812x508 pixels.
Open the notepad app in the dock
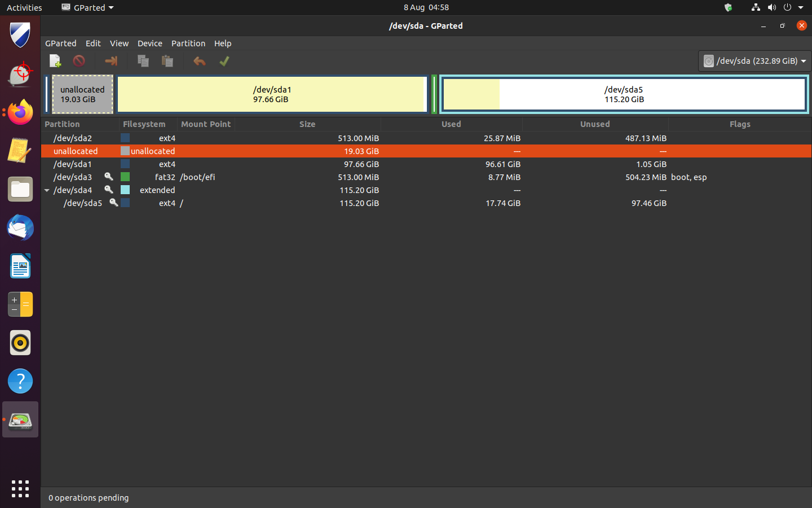pos(20,151)
